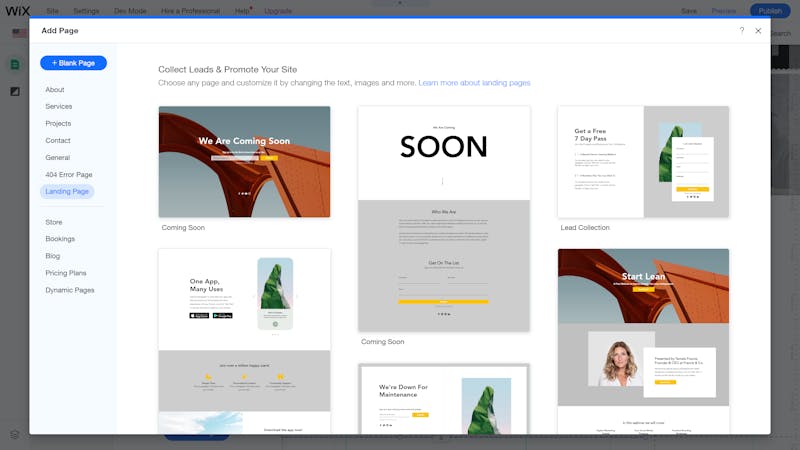Screen dimensions: 800x450
Task: Select the 404 Error Page category
Action: point(69,174)
